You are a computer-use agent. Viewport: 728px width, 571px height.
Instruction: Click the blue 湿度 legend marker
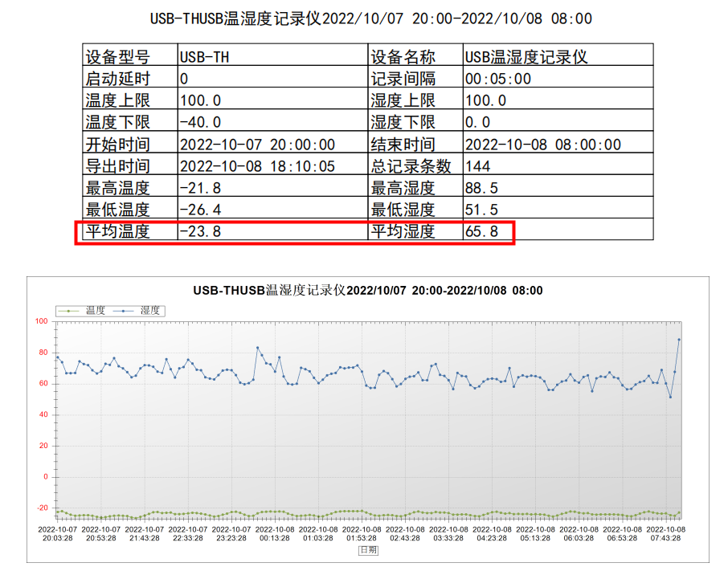point(125,310)
